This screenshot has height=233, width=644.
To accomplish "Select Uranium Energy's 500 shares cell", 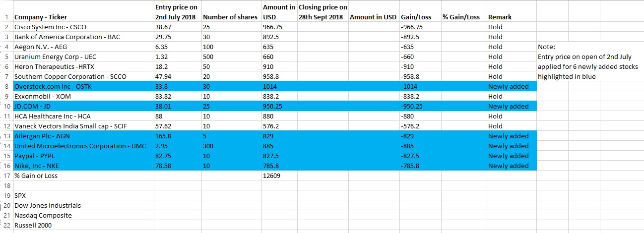I will [x=208, y=57].
